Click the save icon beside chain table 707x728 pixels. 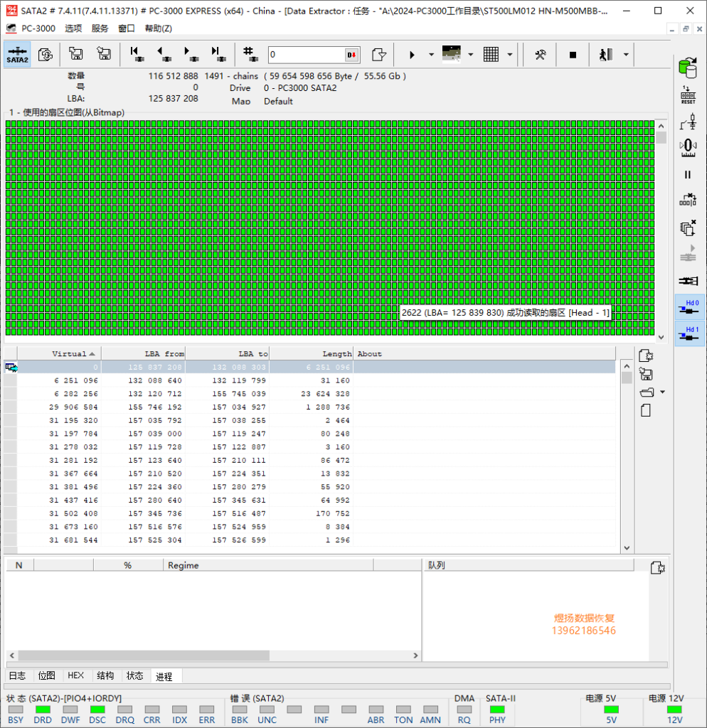click(x=646, y=374)
